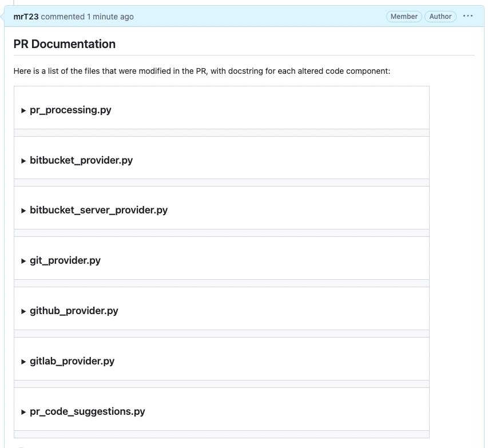The width and height of the screenshot is (488, 448).
Task: Unfold the gitlab_provider.py disclosure arrow
Action: pos(23,362)
